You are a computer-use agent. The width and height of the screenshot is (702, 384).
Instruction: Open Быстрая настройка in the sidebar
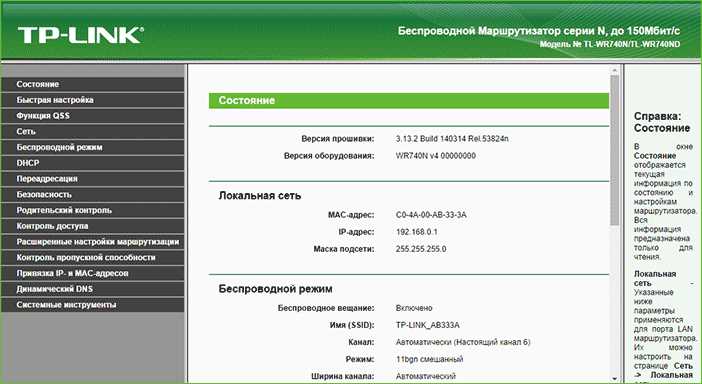pos(93,100)
